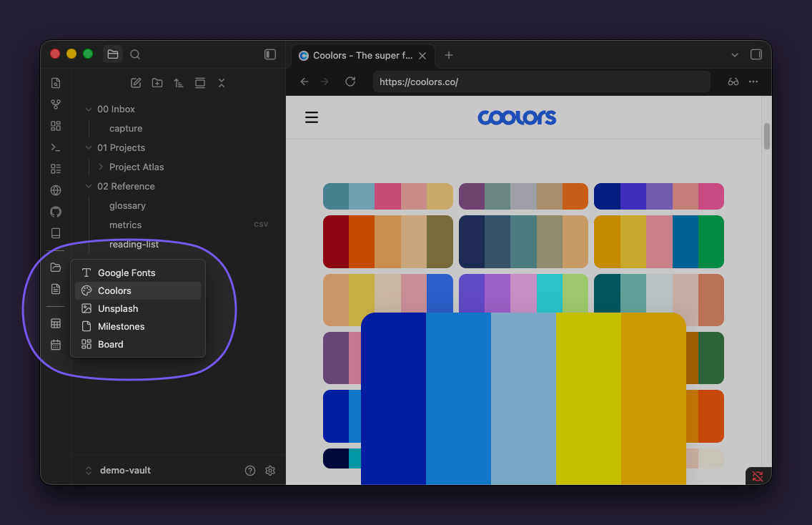
Task: Click the dark blue stripe of large palette
Action: click(x=394, y=399)
